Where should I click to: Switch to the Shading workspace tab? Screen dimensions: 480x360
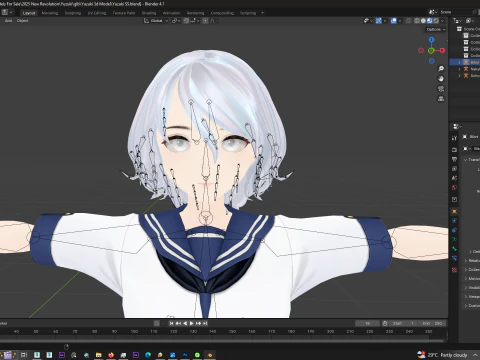(149, 13)
